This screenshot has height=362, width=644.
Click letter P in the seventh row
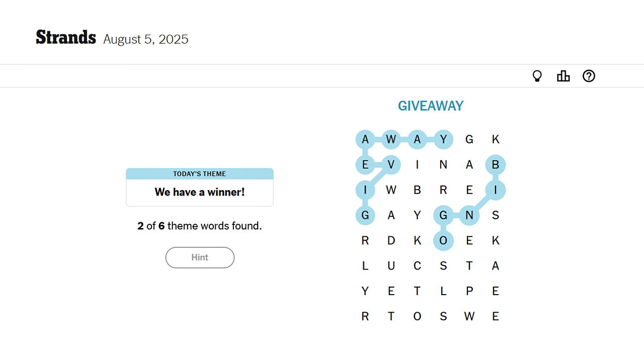469,291
